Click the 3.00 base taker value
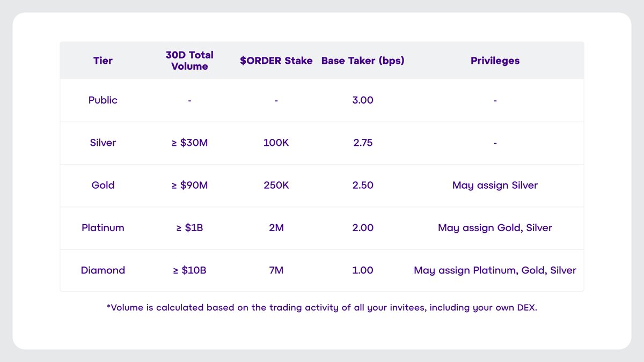Image resolution: width=644 pixels, height=362 pixels. pos(363,100)
